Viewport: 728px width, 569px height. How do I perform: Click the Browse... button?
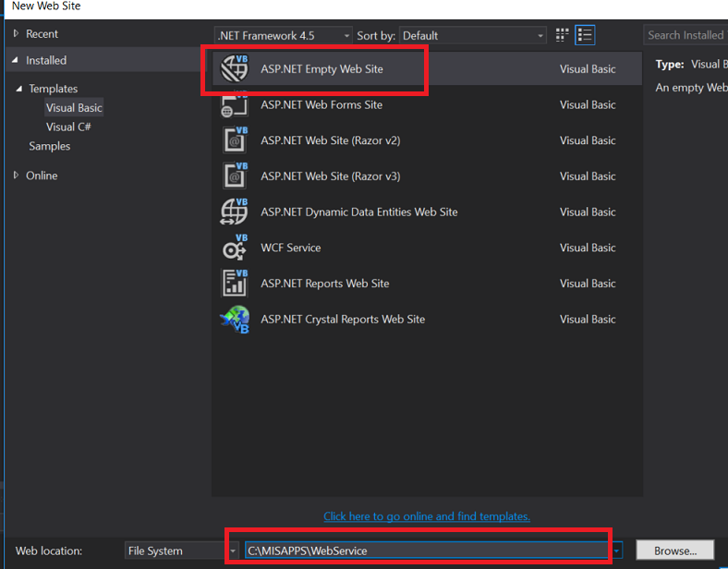point(675,551)
